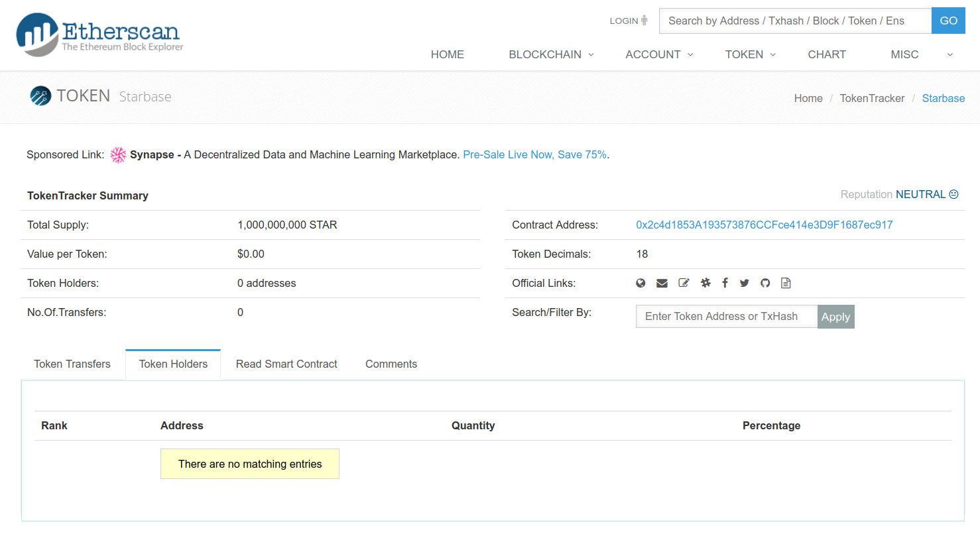Select the Token Holders tab
980x536 pixels.
[x=173, y=364]
